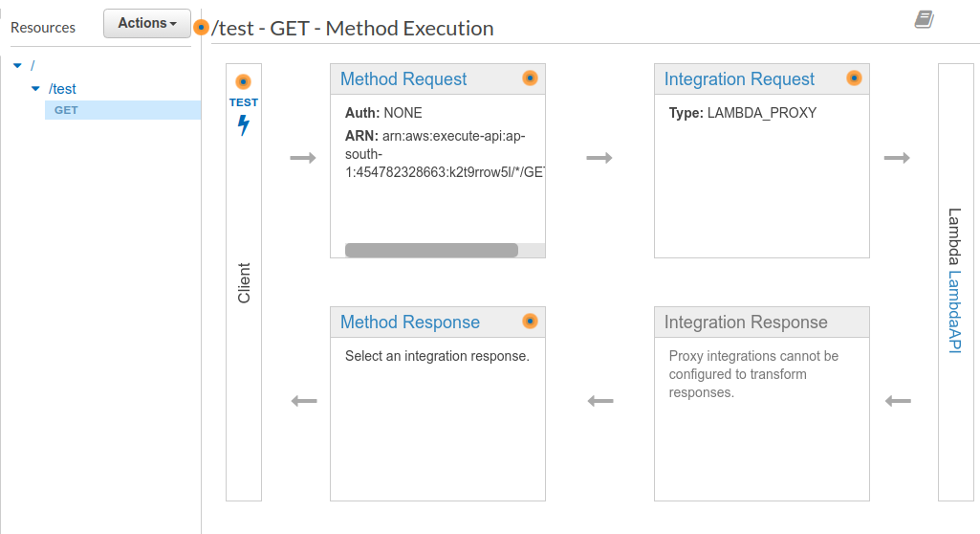980x534 pixels.
Task: Open the documentation book icon
Action: 924,19
